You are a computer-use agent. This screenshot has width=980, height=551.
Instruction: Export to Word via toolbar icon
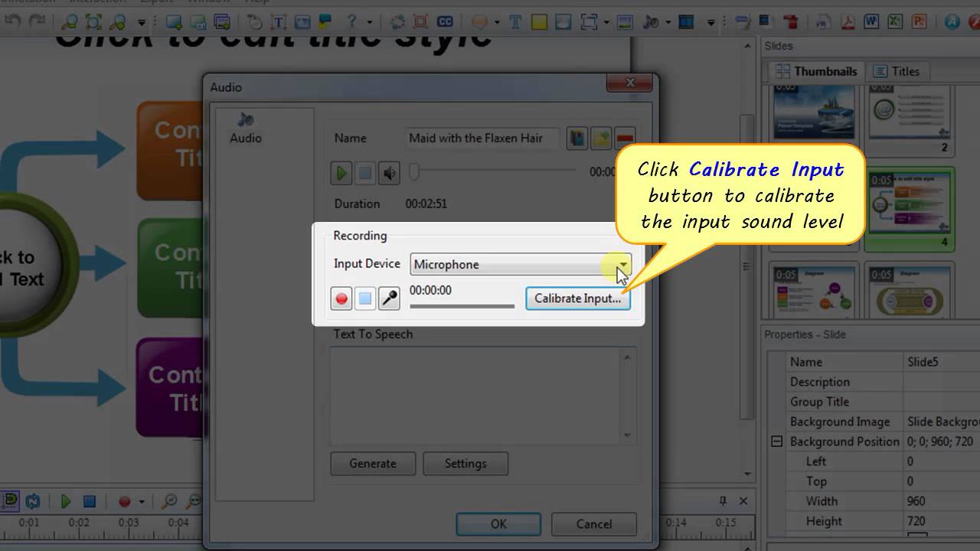[x=871, y=22]
